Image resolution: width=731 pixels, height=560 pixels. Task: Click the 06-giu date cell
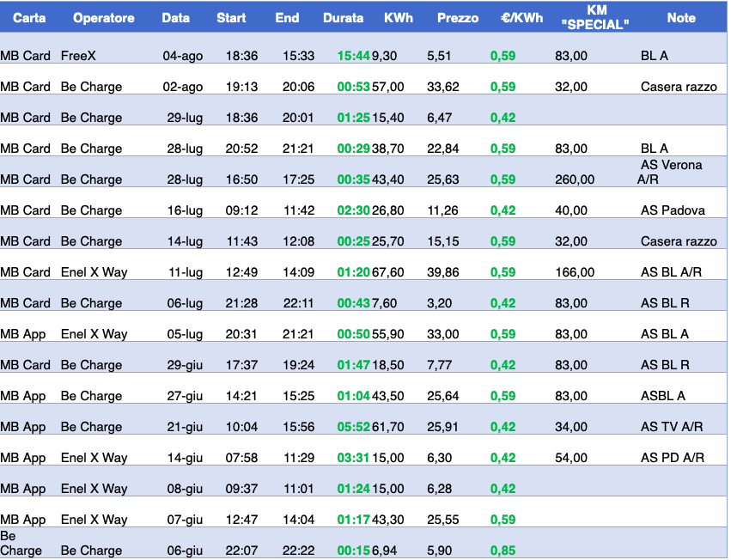(185, 551)
